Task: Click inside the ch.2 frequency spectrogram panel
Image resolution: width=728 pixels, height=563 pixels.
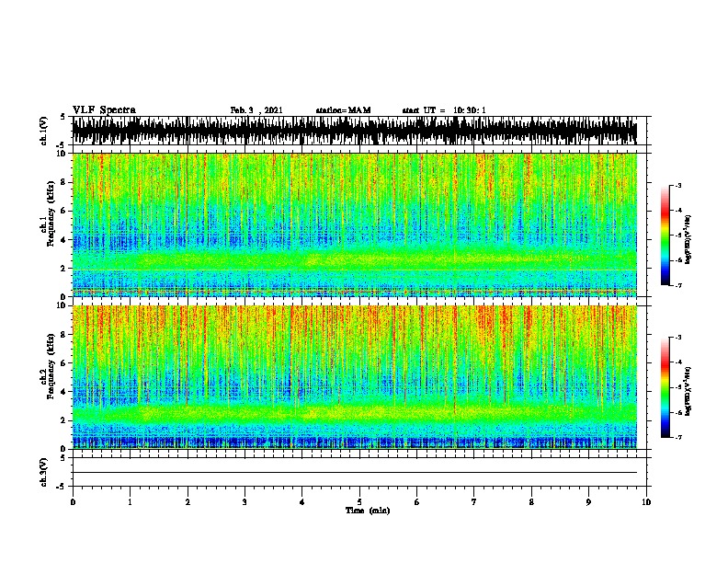Action: tap(355, 377)
